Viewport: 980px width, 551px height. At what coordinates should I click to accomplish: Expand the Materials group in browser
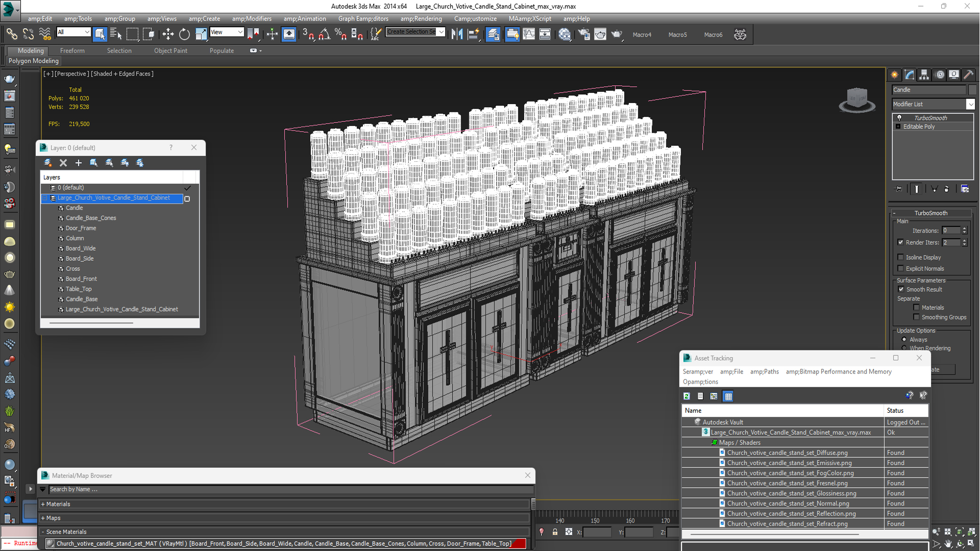(x=43, y=504)
